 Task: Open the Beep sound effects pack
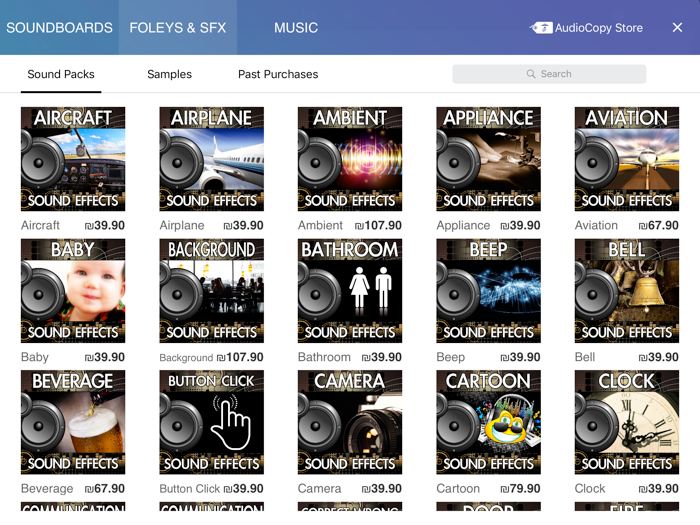tap(488, 291)
